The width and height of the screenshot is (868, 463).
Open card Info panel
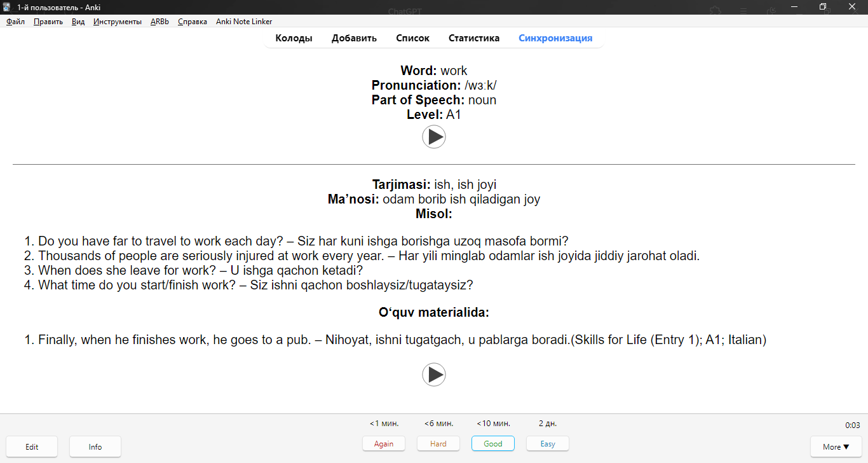[95, 446]
